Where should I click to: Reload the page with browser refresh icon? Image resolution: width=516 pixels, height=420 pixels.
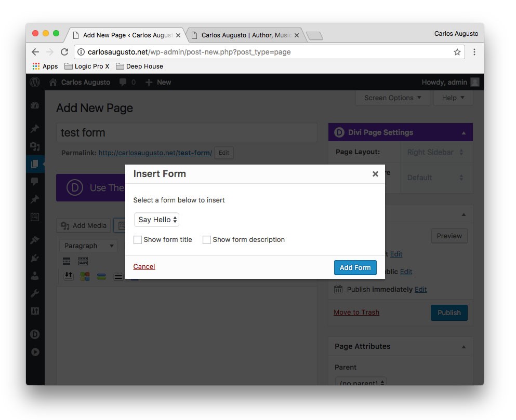click(64, 52)
